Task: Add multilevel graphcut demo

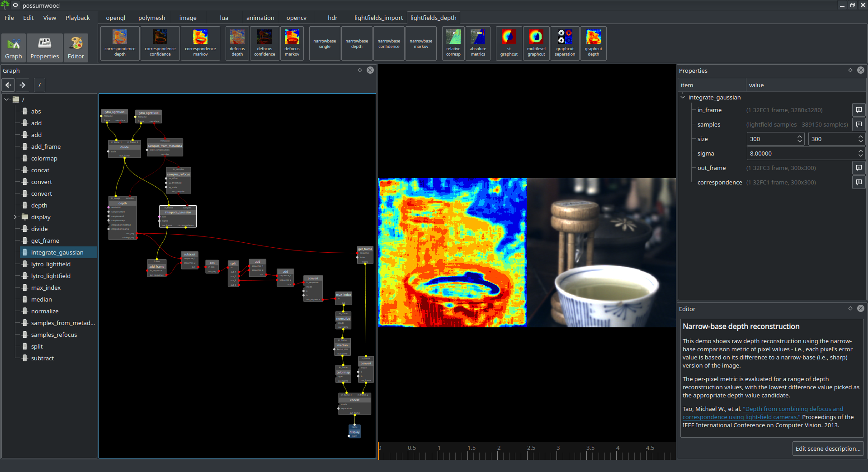Action: point(536,43)
